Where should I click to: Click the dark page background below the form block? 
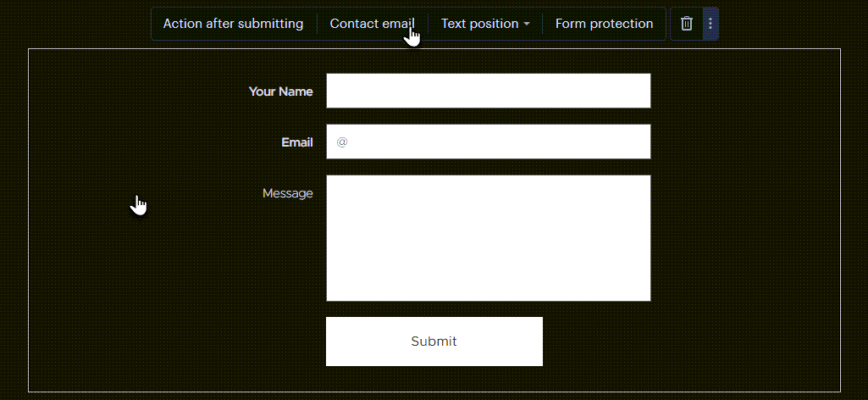point(434,396)
